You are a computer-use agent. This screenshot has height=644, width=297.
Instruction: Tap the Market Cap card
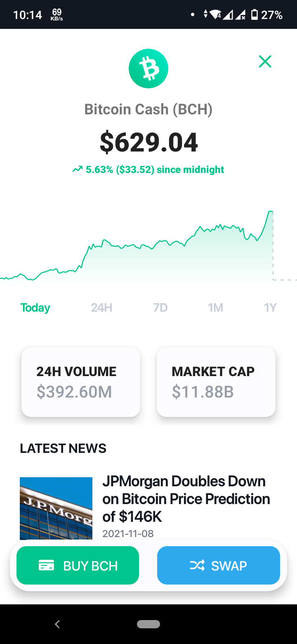click(216, 382)
